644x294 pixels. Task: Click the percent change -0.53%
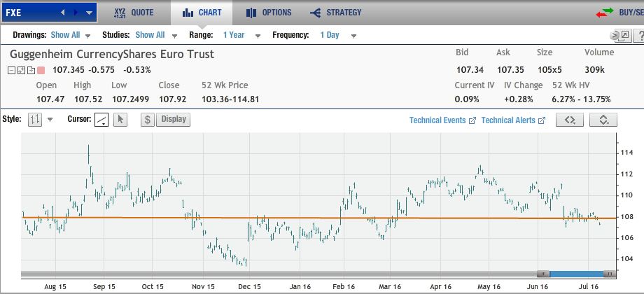coord(136,70)
